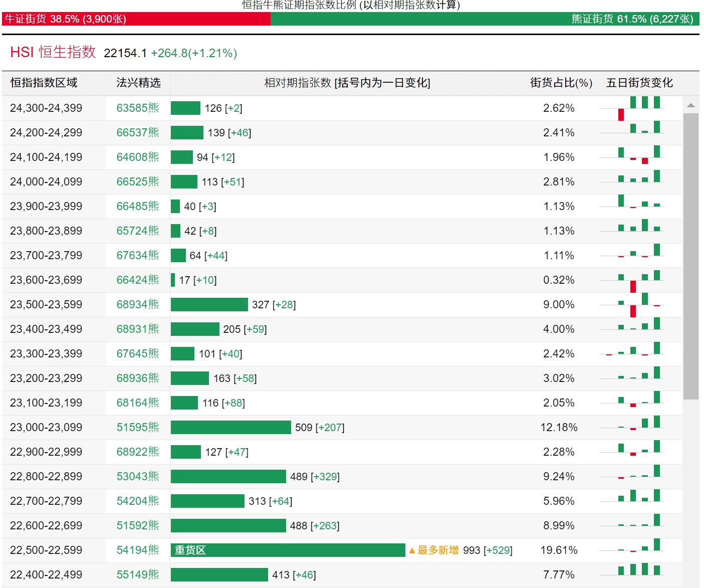Screen dimensions: 704x588
Task: Click the 法兴精选 column header
Action: coord(138,83)
